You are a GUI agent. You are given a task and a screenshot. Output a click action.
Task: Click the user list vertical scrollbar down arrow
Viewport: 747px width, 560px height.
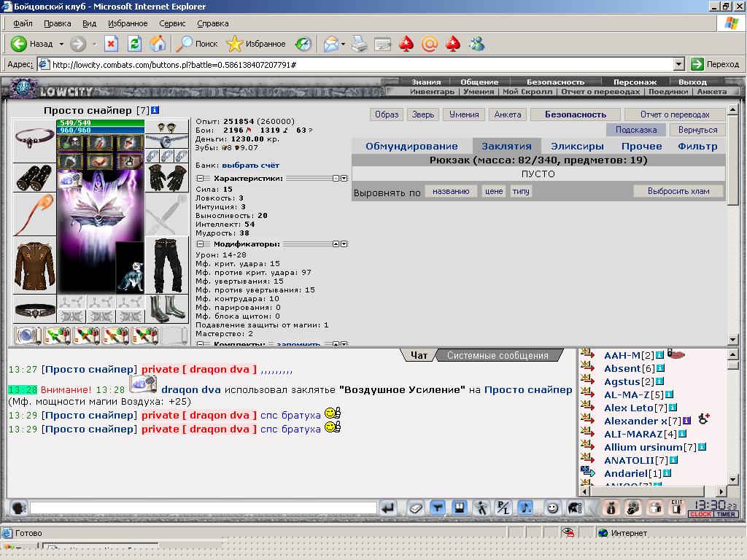pos(732,479)
